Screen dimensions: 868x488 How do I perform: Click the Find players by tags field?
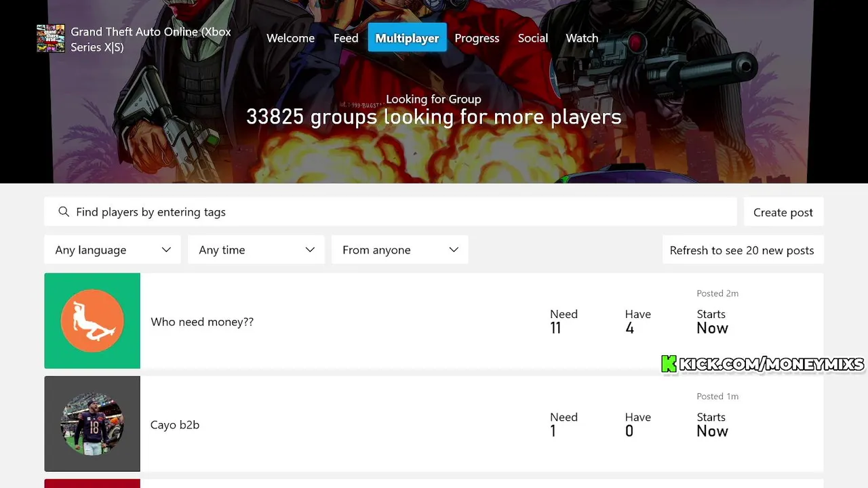391,212
